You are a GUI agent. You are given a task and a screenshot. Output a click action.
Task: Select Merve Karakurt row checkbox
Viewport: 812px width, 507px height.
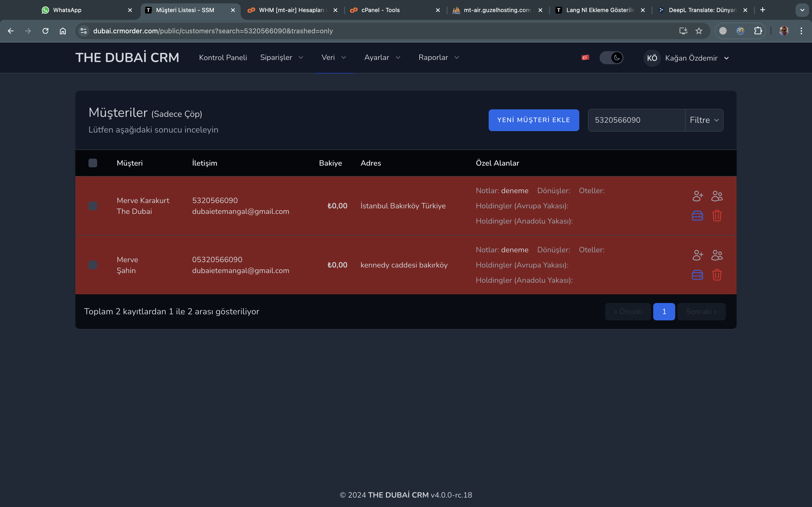pos(93,206)
